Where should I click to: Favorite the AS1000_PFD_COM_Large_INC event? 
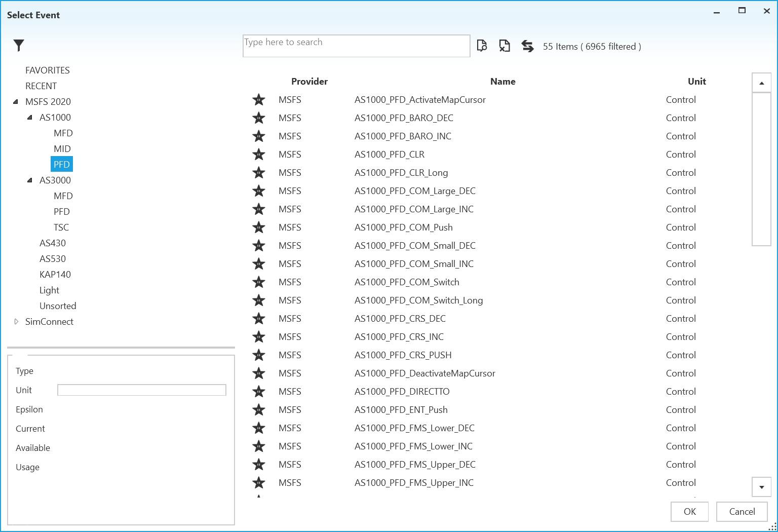pyautogui.click(x=259, y=209)
